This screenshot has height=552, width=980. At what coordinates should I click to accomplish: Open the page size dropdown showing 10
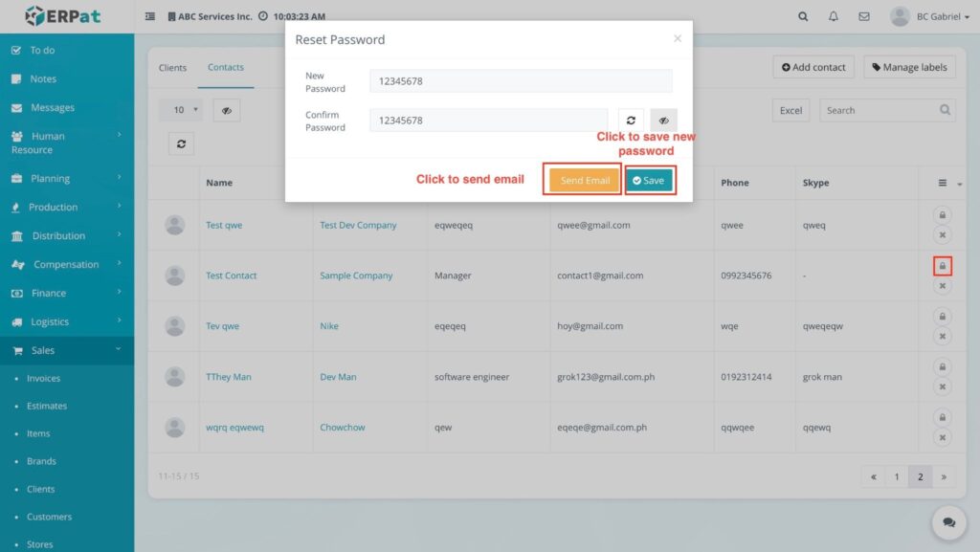[180, 110]
